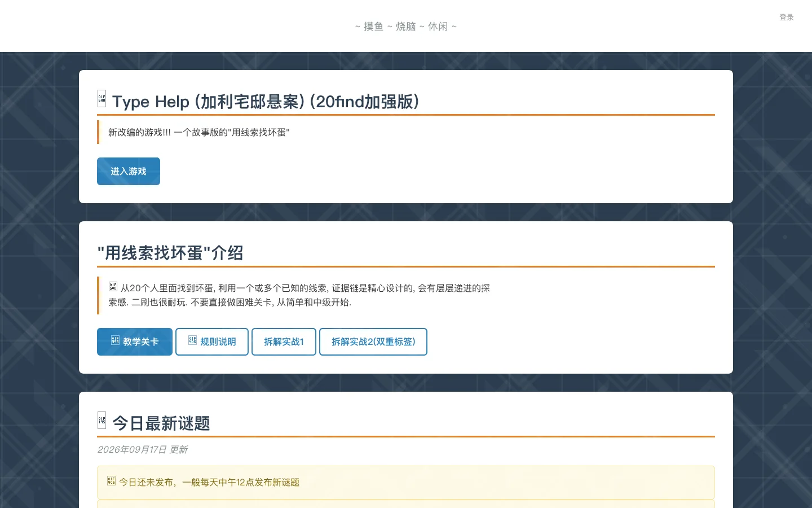Viewport: 812px width, 508px height.
Task: Click the icon before Type Help title
Action: pyautogui.click(x=101, y=99)
